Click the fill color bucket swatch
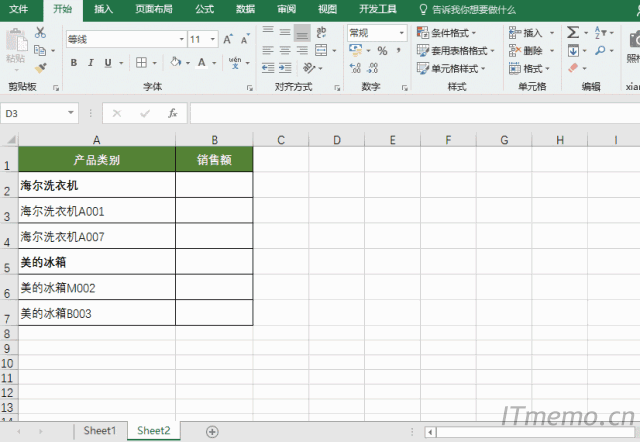 (175, 62)
